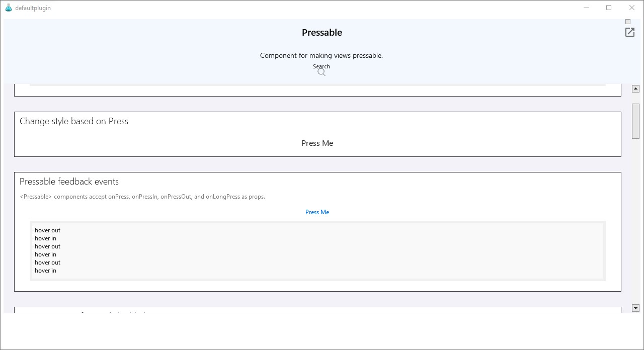Select the Pressable feedback events heading
The image size is (644, 350).
click(69, 182)
